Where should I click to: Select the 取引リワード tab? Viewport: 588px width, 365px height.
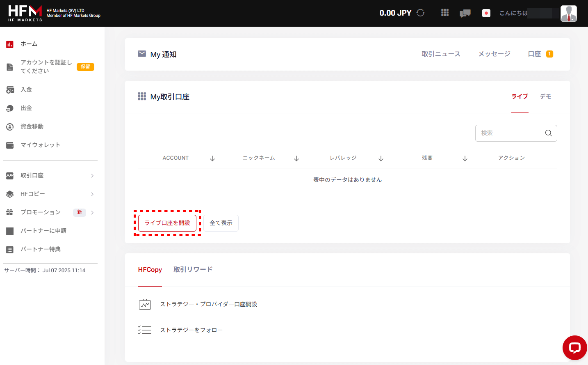(193, 270)
